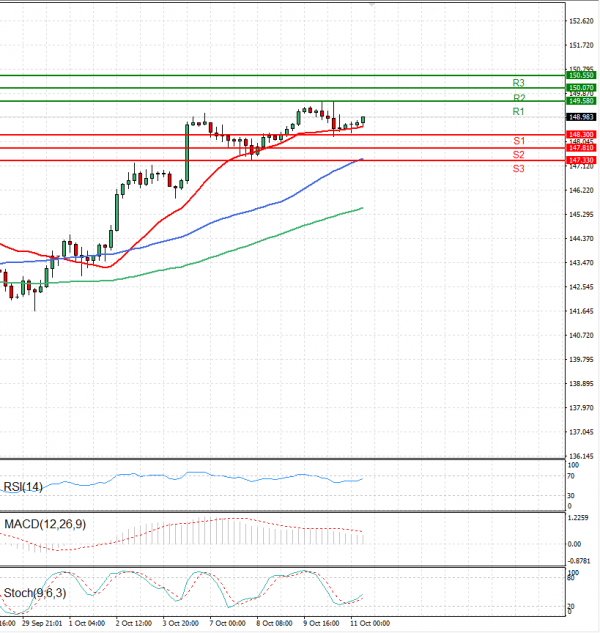Click the MACD 1.2259 scale value
The width and height of the screenshot is (600, 633).
pos(578,518)
